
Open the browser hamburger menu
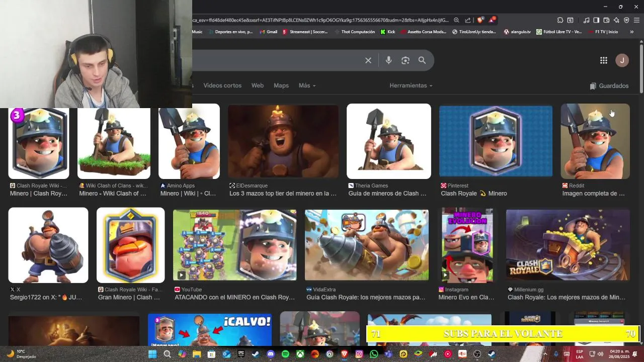[x=636, y=20]
